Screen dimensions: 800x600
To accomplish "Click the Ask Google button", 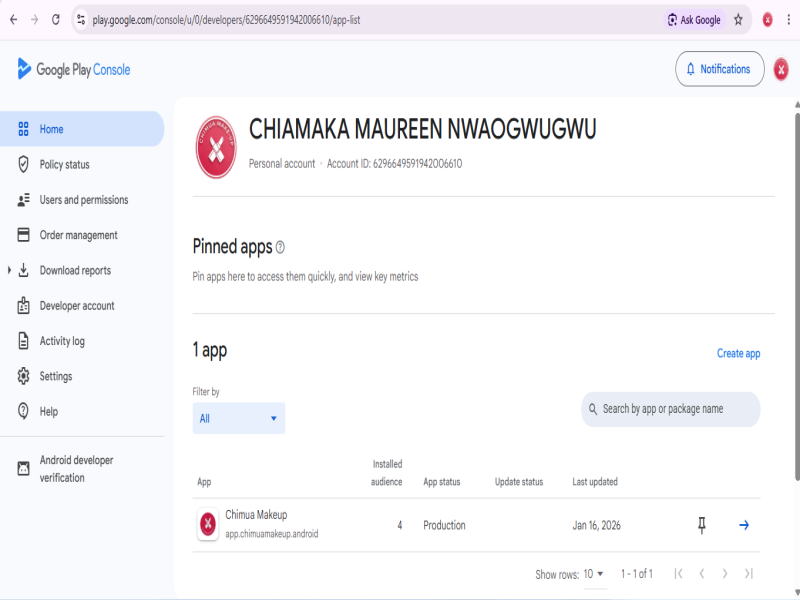I will coord(694,20).
